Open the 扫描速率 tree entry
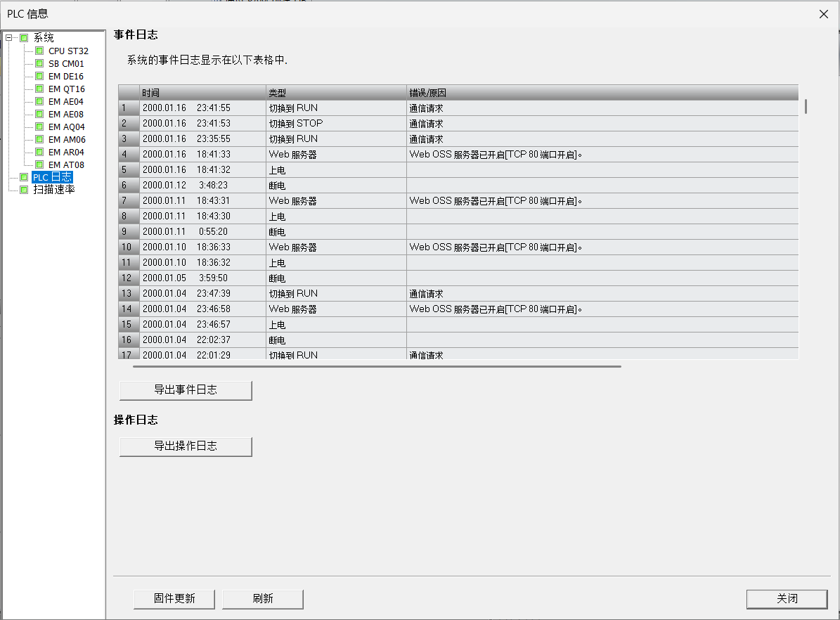The height and width of the screenshot is (620, 840). tap(54, 190)
